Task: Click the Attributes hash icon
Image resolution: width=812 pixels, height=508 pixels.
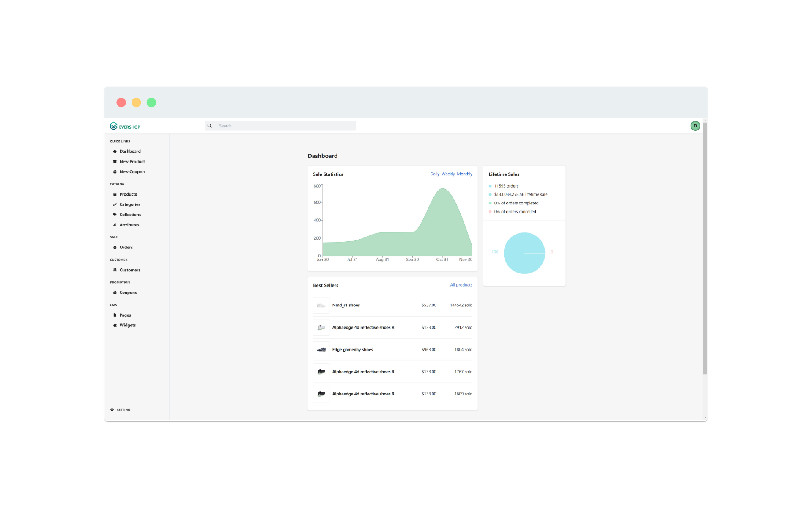Action: point(115,225)
